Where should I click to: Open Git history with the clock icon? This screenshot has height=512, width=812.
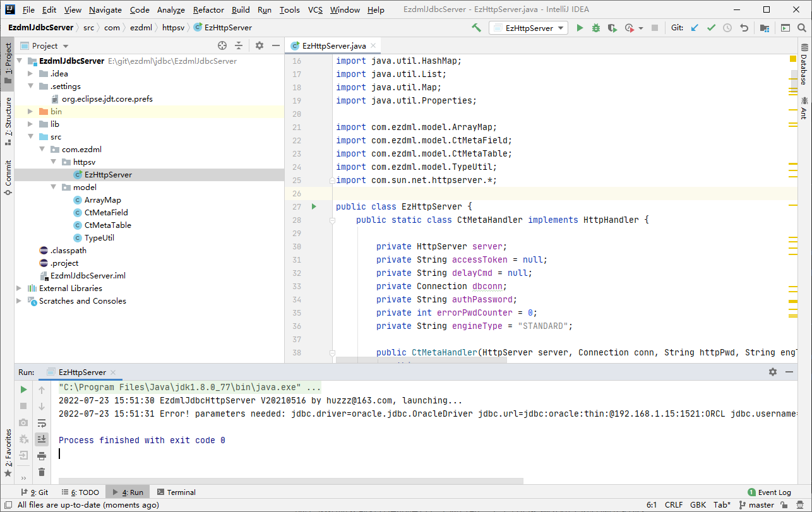point(727,28)
